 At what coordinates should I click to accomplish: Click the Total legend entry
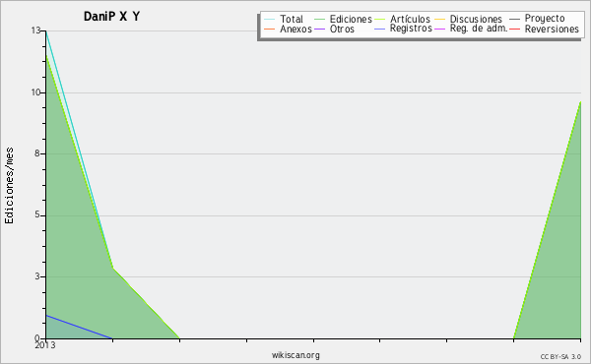pyautogui.click(x=284, y=19)
